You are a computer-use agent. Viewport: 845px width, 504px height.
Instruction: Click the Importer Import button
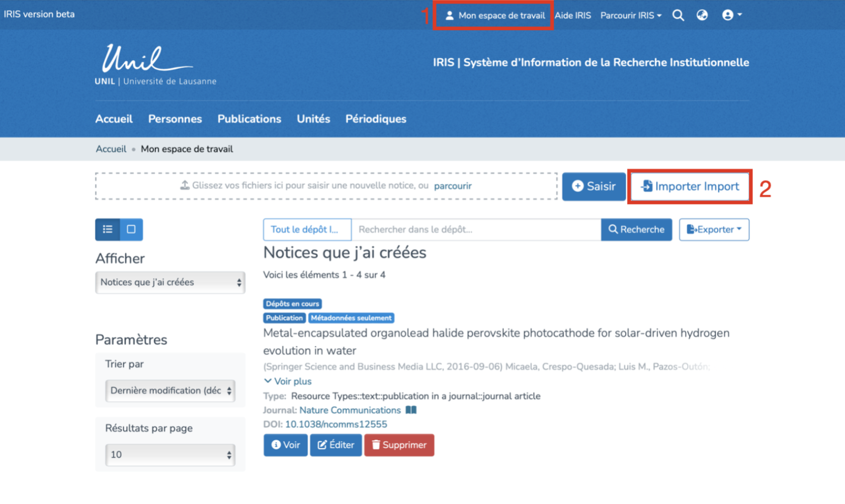(x=690, y=186)
